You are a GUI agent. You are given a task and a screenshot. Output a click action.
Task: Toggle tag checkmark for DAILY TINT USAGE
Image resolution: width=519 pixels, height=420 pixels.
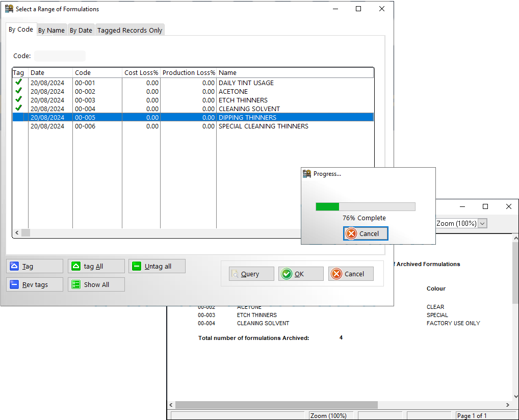[19, 82]
